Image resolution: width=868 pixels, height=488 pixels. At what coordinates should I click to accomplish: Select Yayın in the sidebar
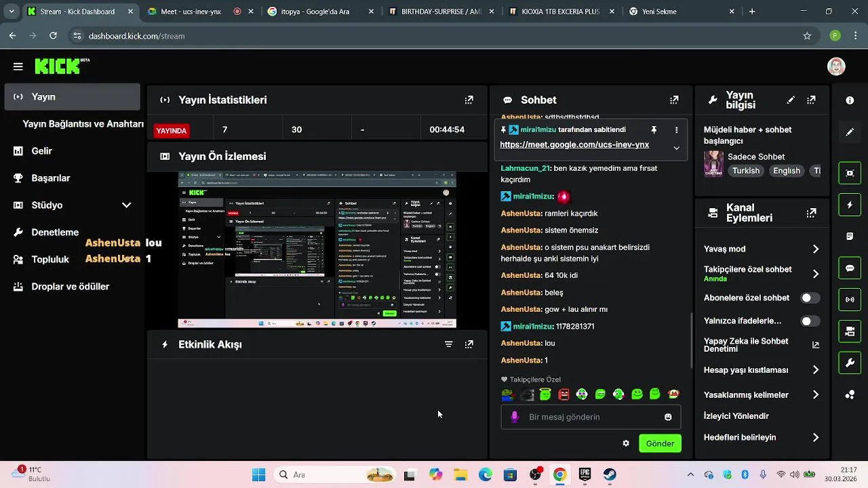72,97
